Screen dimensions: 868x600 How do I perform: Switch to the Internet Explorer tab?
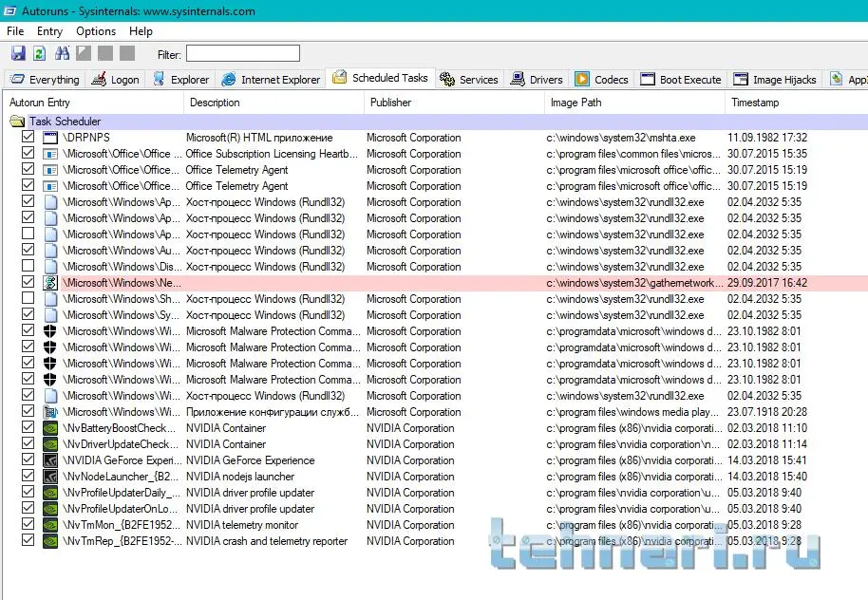[271, 79]
